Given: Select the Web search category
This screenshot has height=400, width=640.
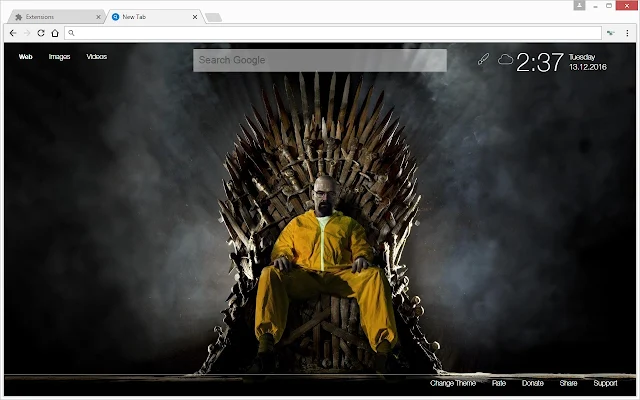Looking at the screenshot, I should coord(25,57).
